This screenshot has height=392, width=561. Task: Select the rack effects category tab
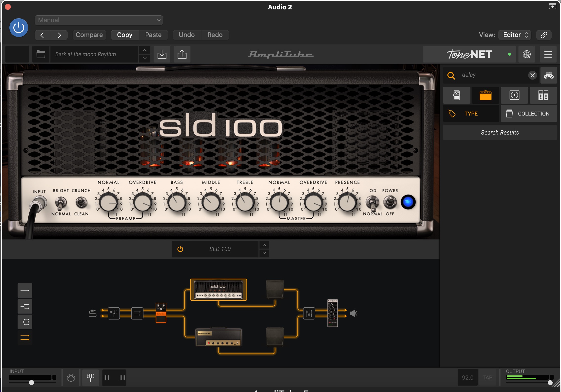pos(543,95)
